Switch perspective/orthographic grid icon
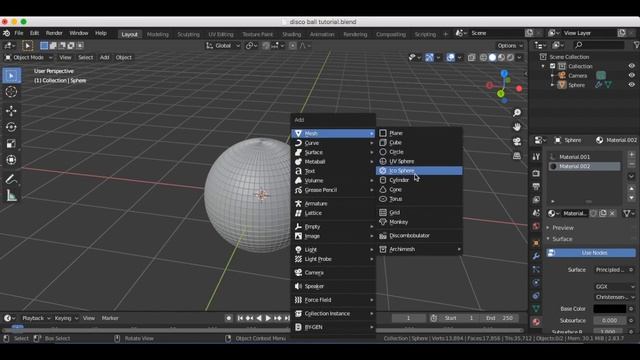This screenshot has width=640, height=360. point(517,156)
